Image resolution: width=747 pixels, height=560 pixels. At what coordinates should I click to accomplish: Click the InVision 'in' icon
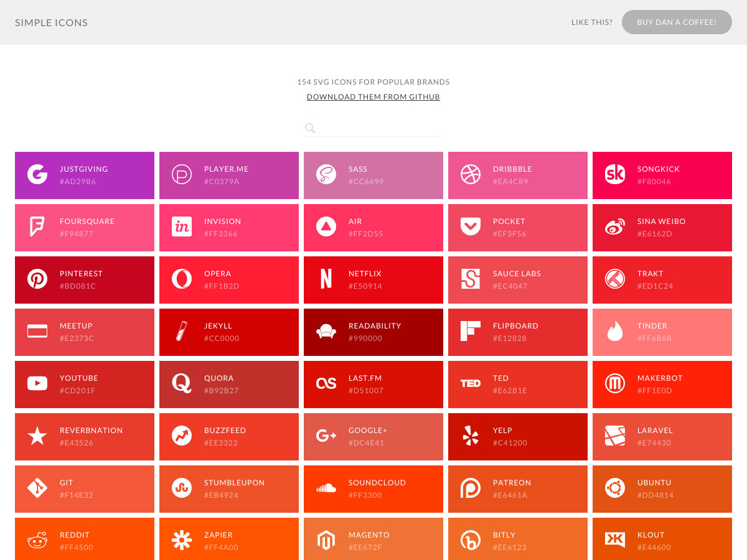(x=182, y=227)
